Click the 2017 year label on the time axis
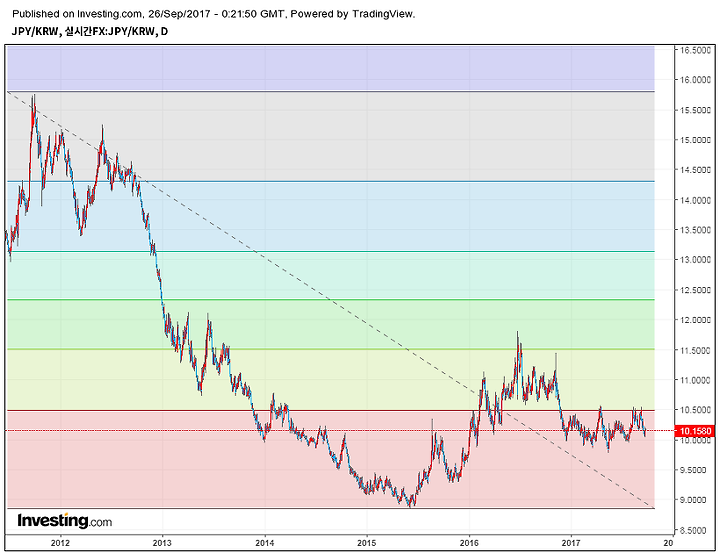Viewport: 720px width, 553px height. point(571,543)
